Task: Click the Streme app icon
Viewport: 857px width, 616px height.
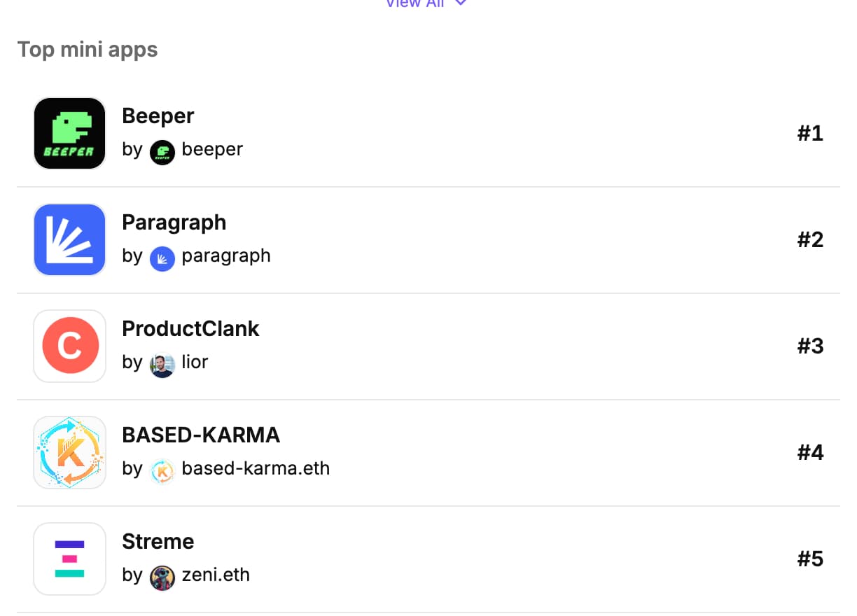Action: [69, 559]
